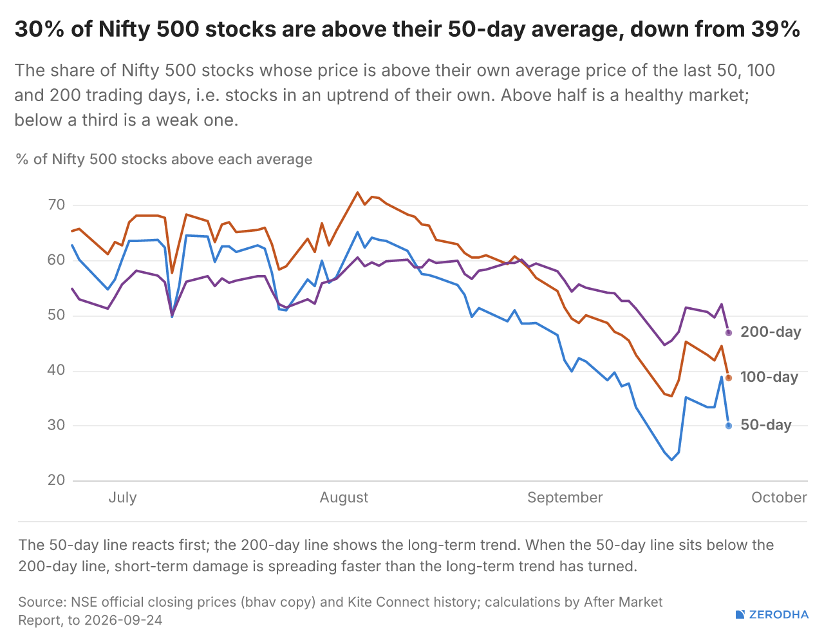This screenshot has width=824, height=644.
Task: Select the 50-day series label
Action: tap(766, 425)
